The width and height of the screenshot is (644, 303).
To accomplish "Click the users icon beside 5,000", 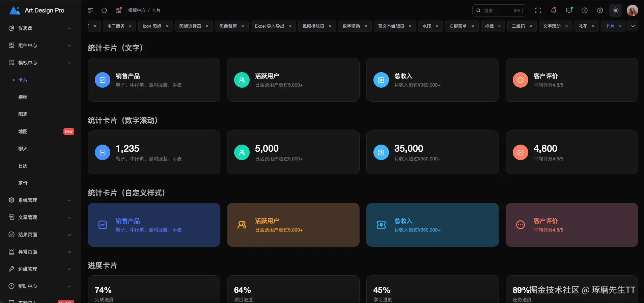I will click(x=242, y=153).
